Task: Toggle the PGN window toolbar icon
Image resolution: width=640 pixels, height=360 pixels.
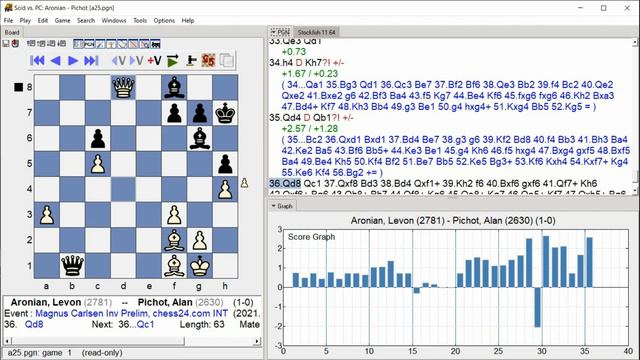Action: [89, 44]
